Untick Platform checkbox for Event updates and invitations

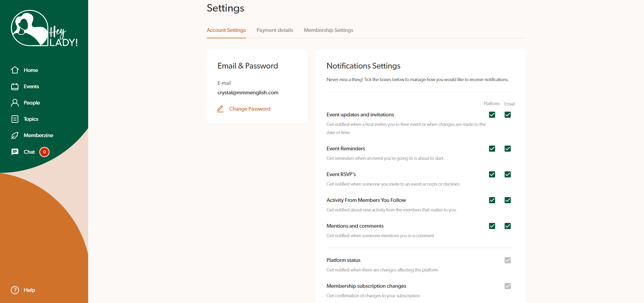(x=492, y=115)
